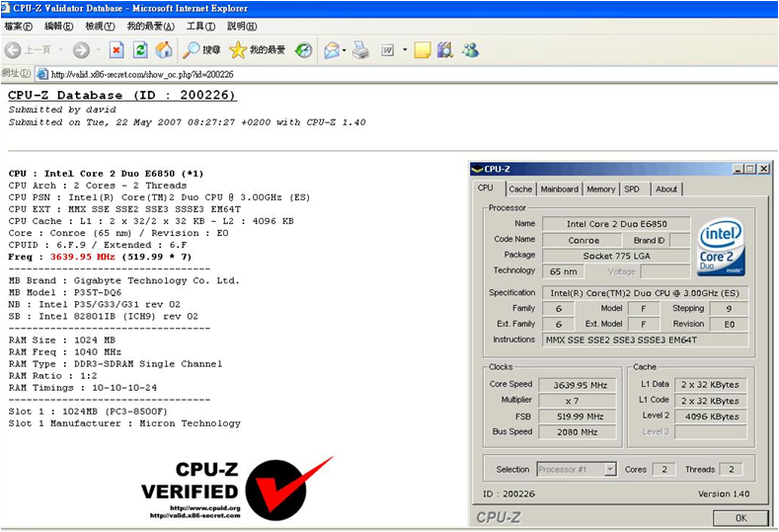Go to the Home page icon

[x=164, y=50]
